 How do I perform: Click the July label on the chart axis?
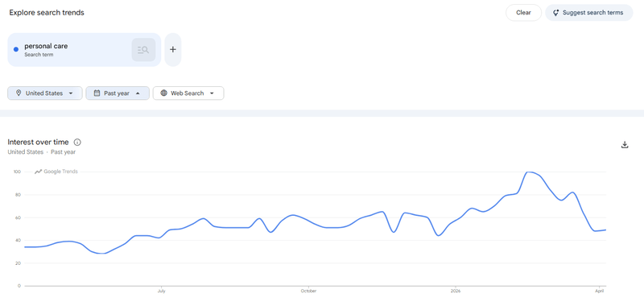tap(161, 292)
